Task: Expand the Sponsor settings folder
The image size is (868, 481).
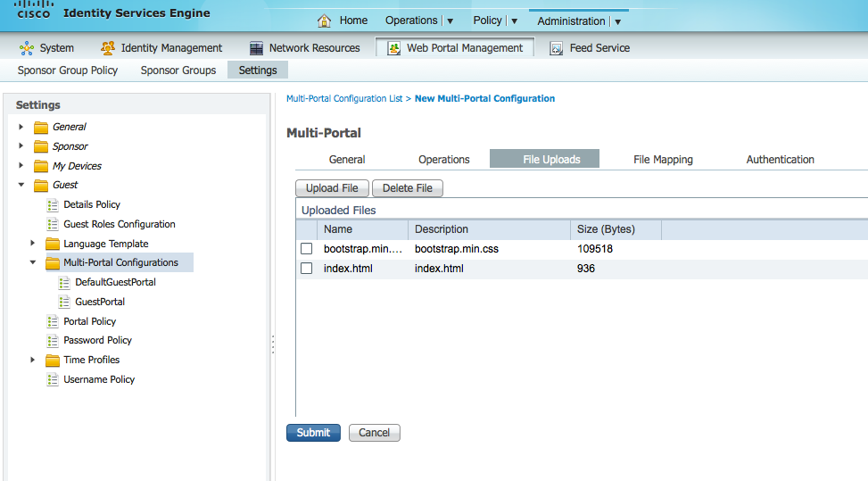Action: tap(21, 146)
